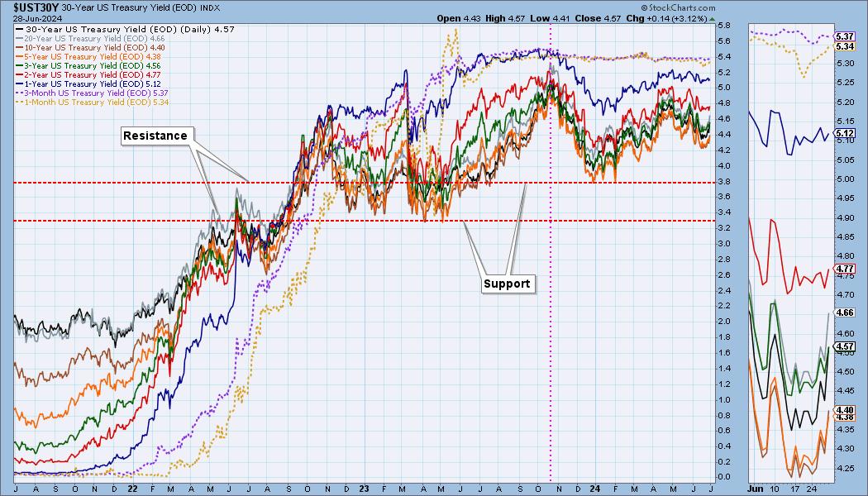868x496 pixels.
Task: Click the dotted gold marker before 1-Month legend
Action: pyautogui.click(x=20, y=102)
